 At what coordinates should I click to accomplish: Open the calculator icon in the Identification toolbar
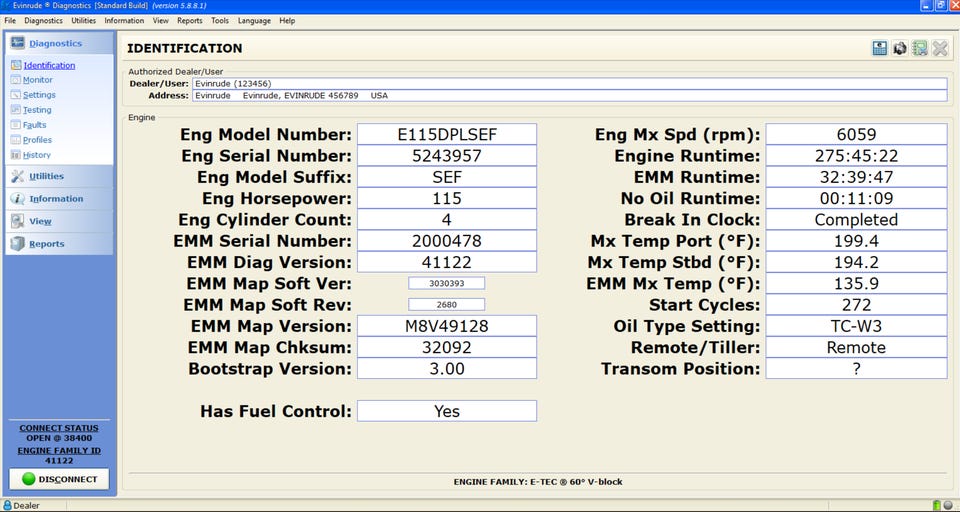(880, 48)
